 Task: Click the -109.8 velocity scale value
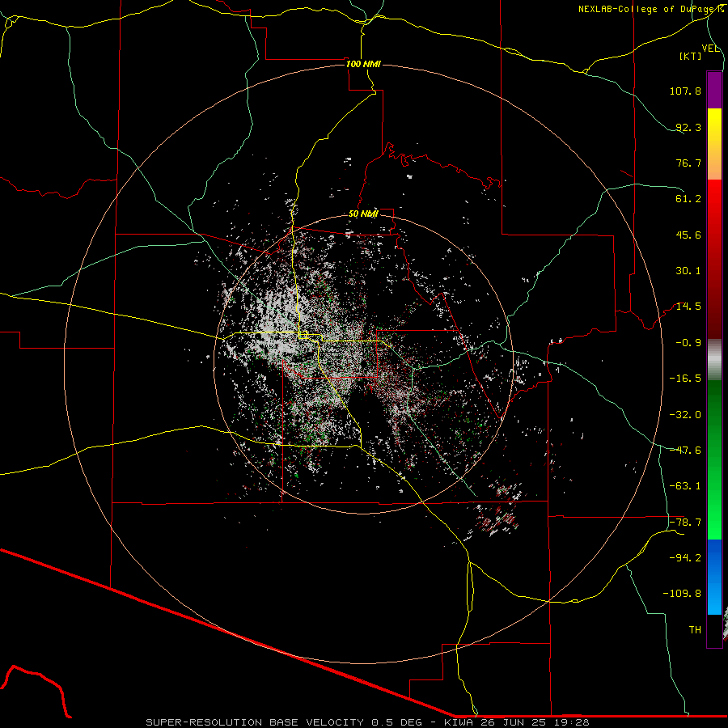[x=682, y=594]
